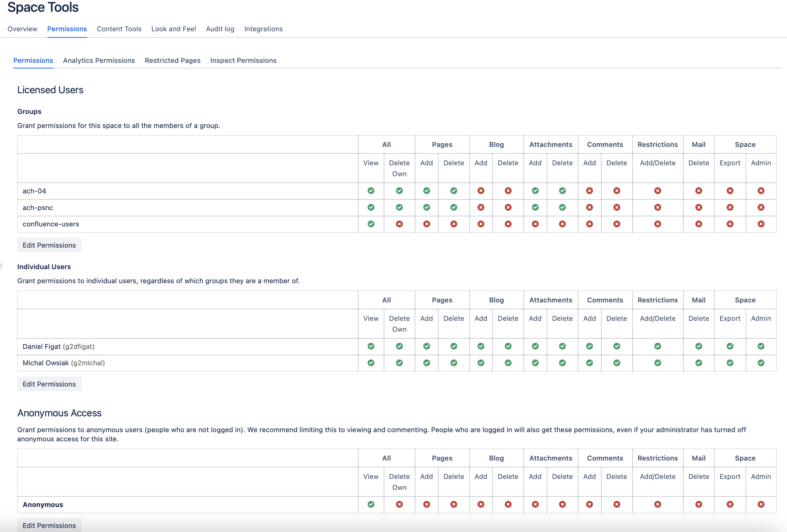Click ach-04 Comments Delete red cross
Screen dimensions: 787x532
617,191
